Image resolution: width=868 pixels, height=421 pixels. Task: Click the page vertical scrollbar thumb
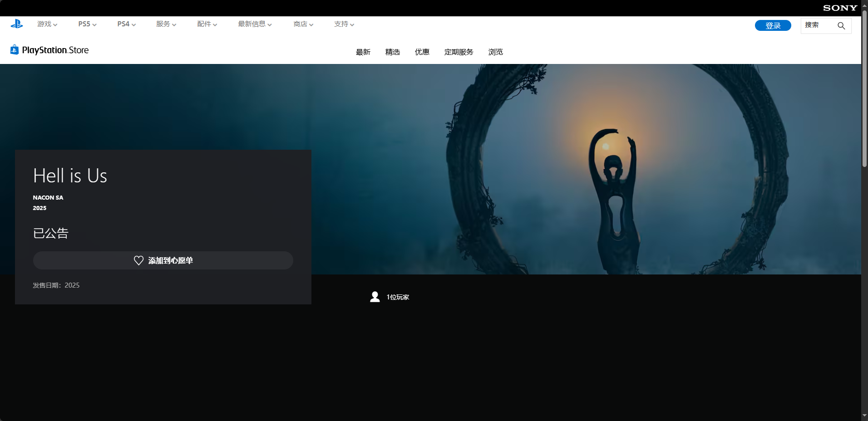(x=865, y=88)
